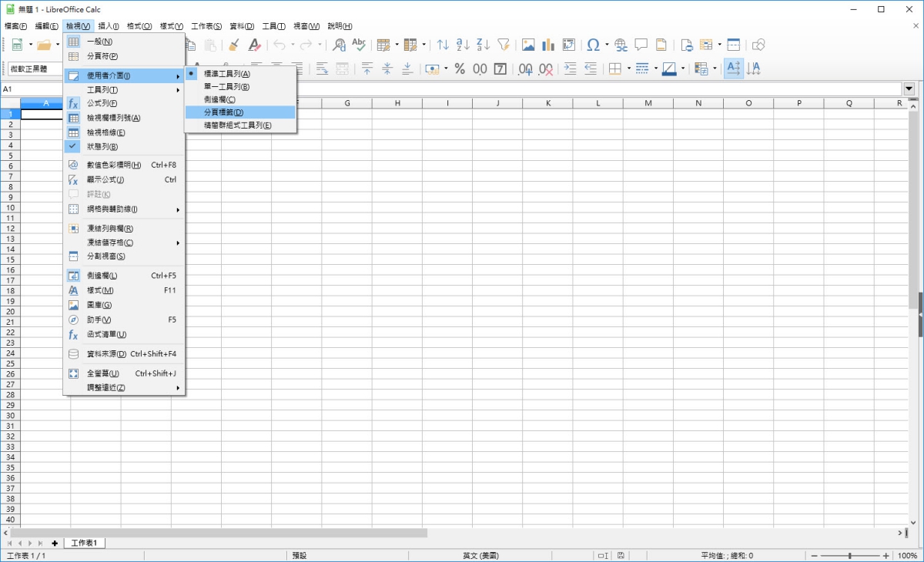
Task: Click the clear direct formatting icon
Action: (x=254, y=45)
